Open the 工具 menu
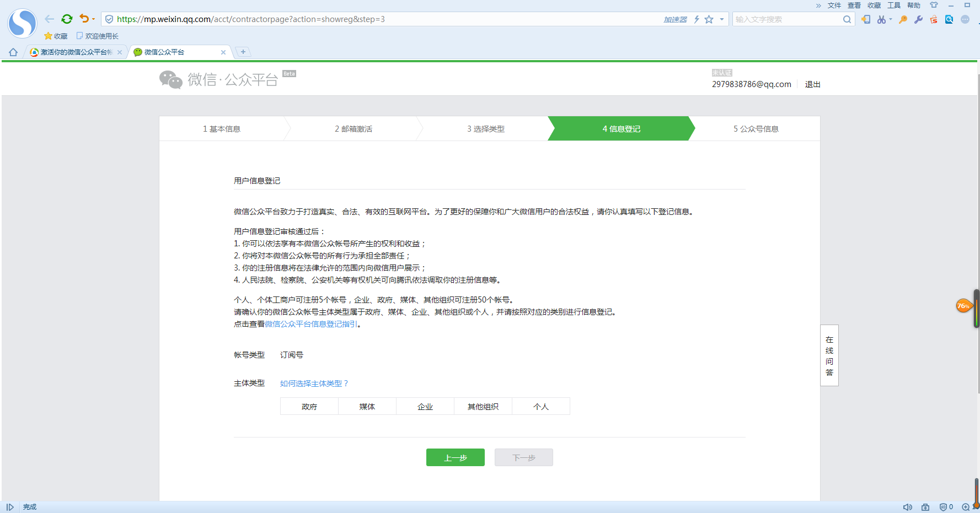The image size is (980, 513). point(894,6)
